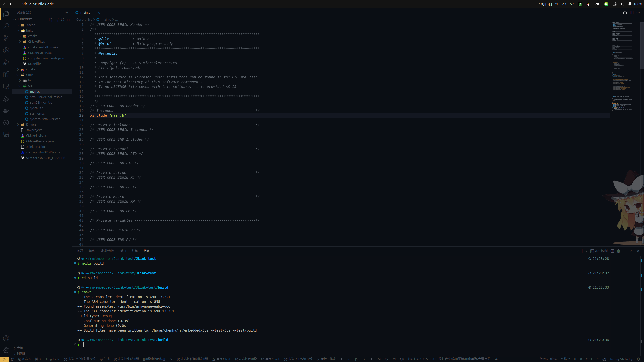The width and height of the screenshot is (644, 362).
Task: Open the Docker view in the activity bar
Action: pos(6,111)
